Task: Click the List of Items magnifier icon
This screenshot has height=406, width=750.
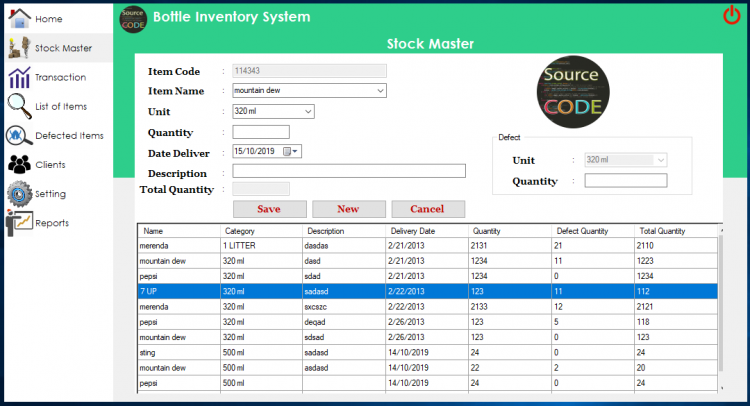Action: pos(20,106)
